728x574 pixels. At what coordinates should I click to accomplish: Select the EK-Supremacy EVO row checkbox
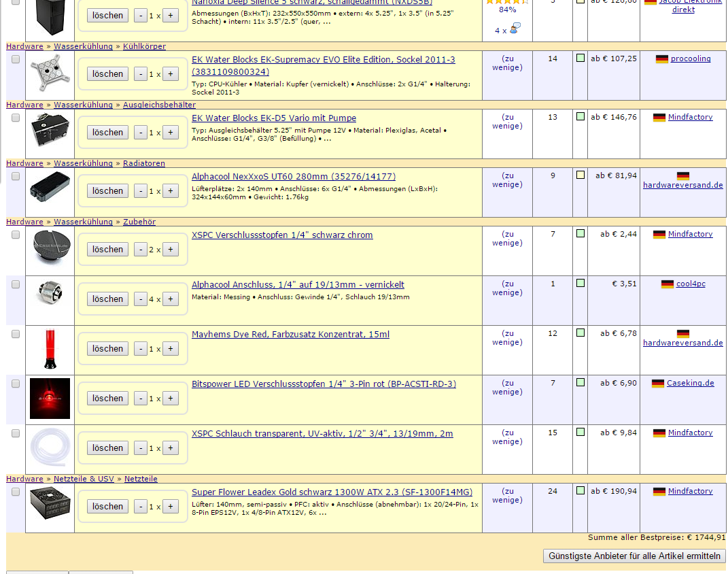click(16, 59)
